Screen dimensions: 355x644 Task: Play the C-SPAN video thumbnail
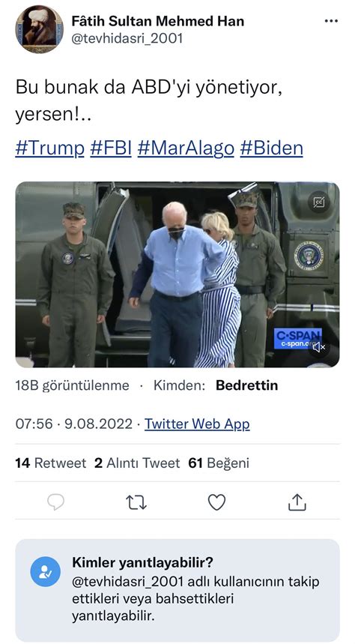pyautogui.click(x=177, y=274)
